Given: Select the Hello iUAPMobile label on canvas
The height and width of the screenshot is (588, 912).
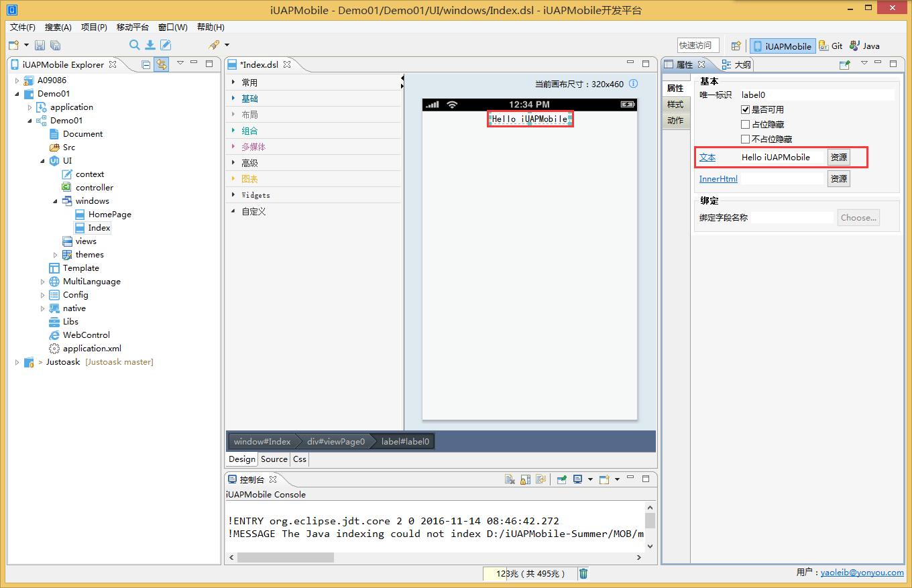Looking at the screenshot, I should 530,119.
